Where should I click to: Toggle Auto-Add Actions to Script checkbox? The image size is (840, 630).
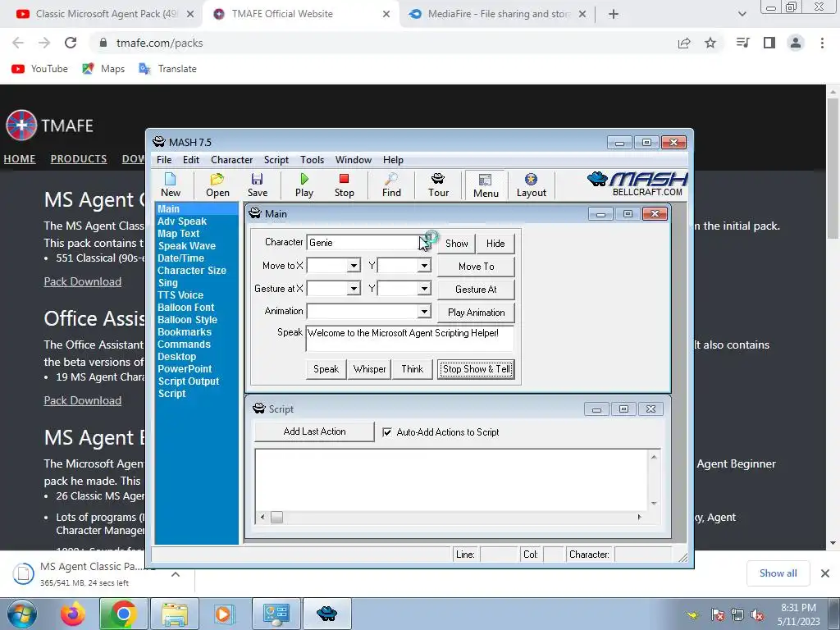point(387,432)
